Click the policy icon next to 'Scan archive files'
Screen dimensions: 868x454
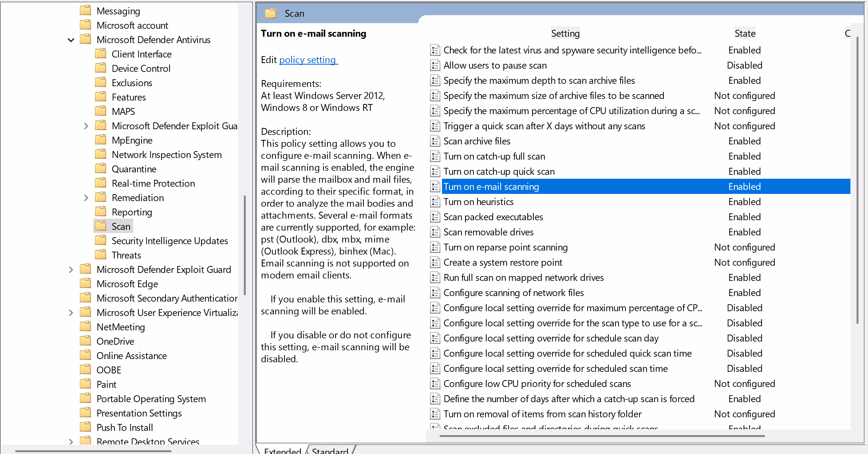tap(435, 141)
